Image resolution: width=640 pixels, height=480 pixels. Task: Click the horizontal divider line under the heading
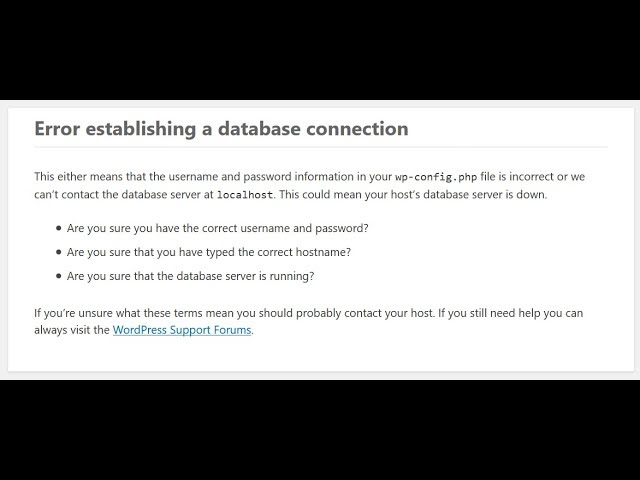(321, 147)
